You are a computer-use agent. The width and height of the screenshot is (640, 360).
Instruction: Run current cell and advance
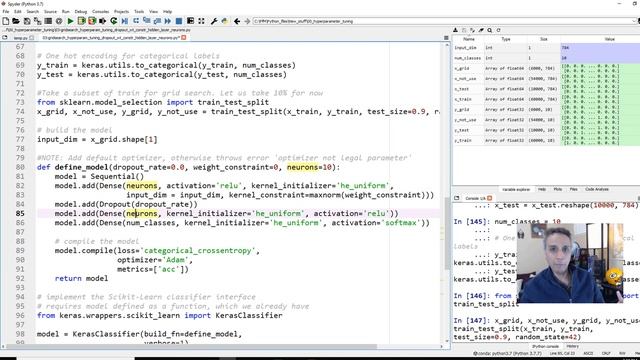tap(92, 21)
